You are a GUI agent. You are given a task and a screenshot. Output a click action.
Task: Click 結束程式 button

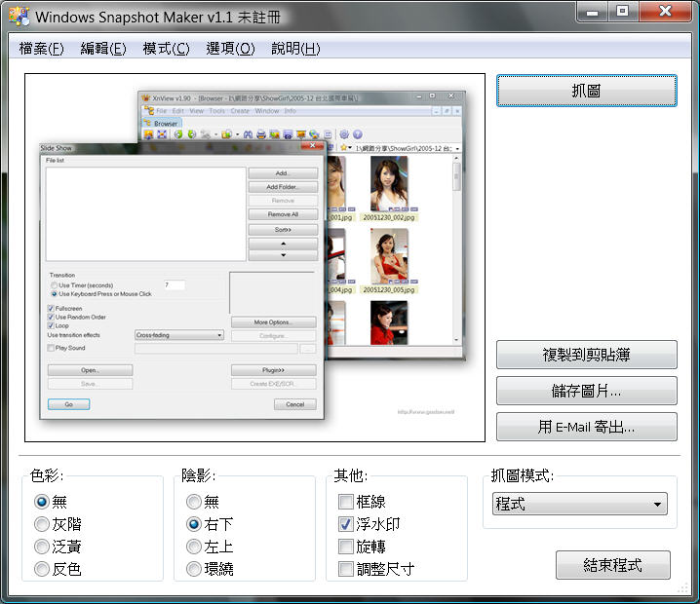coord(613,565)
